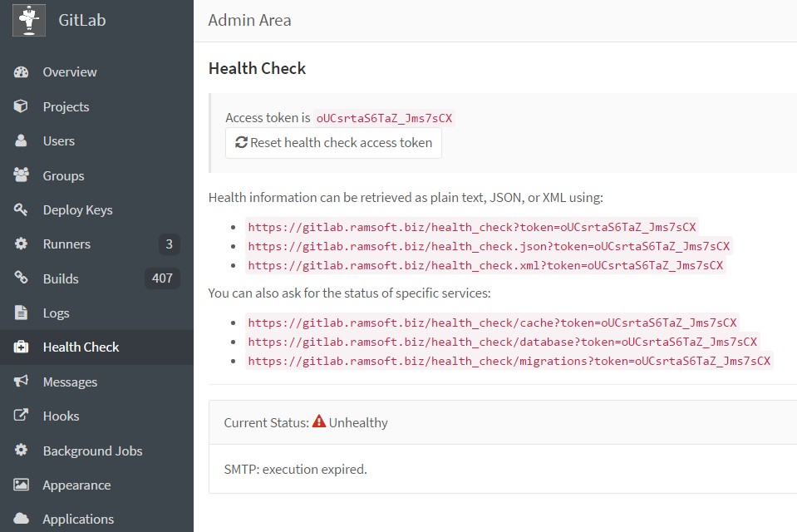Viewport: 797px width, 532px height.
Task: Open the Hooks sidebar item
Action: (61, 416)
